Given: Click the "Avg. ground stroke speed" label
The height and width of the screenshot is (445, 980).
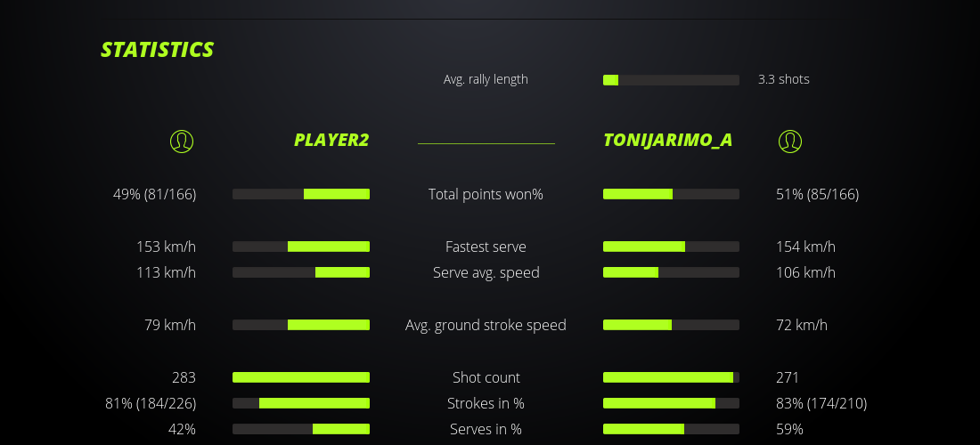Looking at the screenshot, I should 486,325.
